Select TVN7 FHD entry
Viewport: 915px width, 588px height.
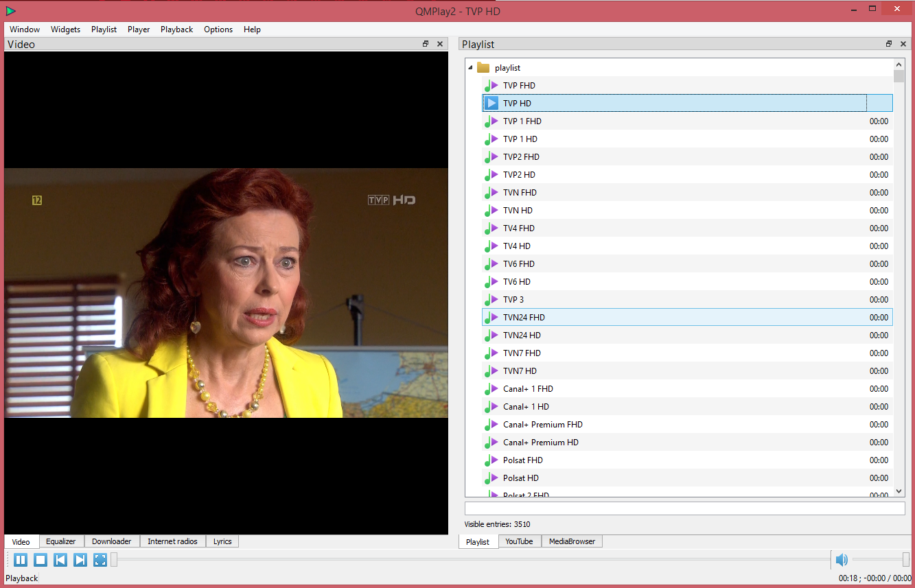[x=688, y=353]
